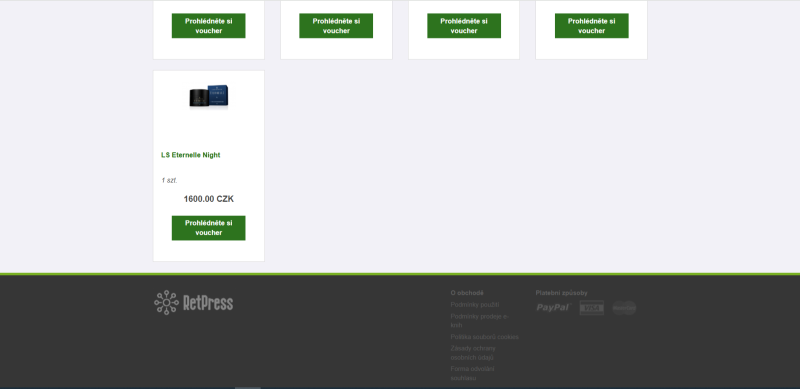The width and height of the screenshot is (800, 389).
Task: Click the O obchodě footer heading
Action: point(467,293)
